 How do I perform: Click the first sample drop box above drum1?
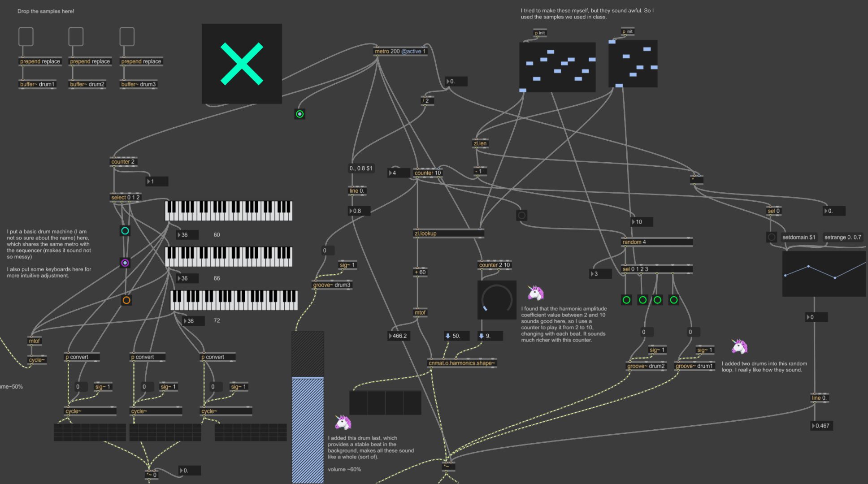pos(26,37)
